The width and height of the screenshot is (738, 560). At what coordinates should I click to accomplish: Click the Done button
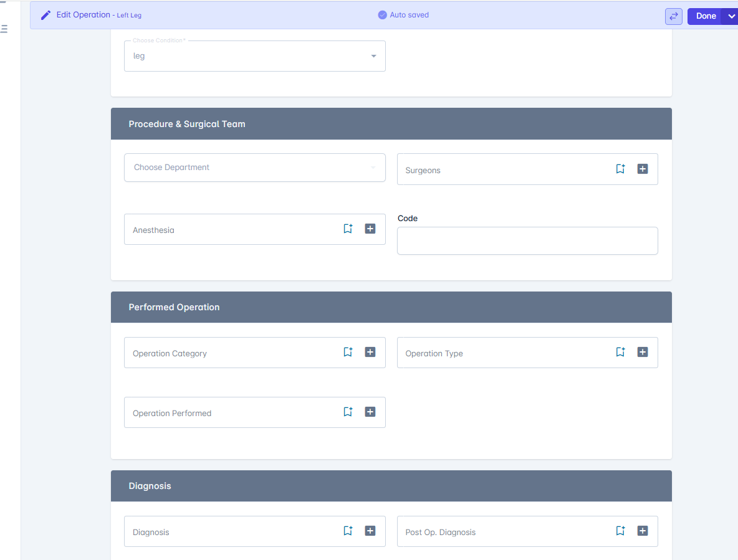pos(706,16)
